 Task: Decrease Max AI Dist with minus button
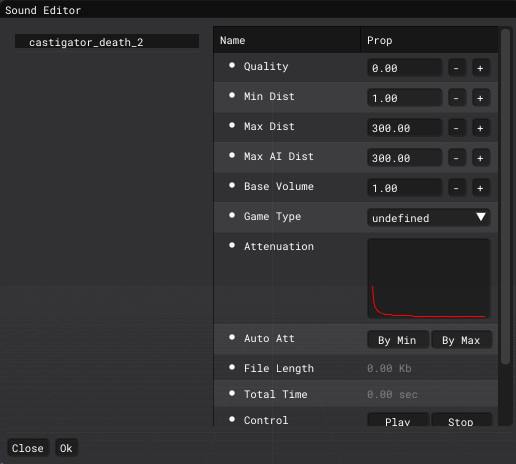pyautogui.click(x=456, y=158)
